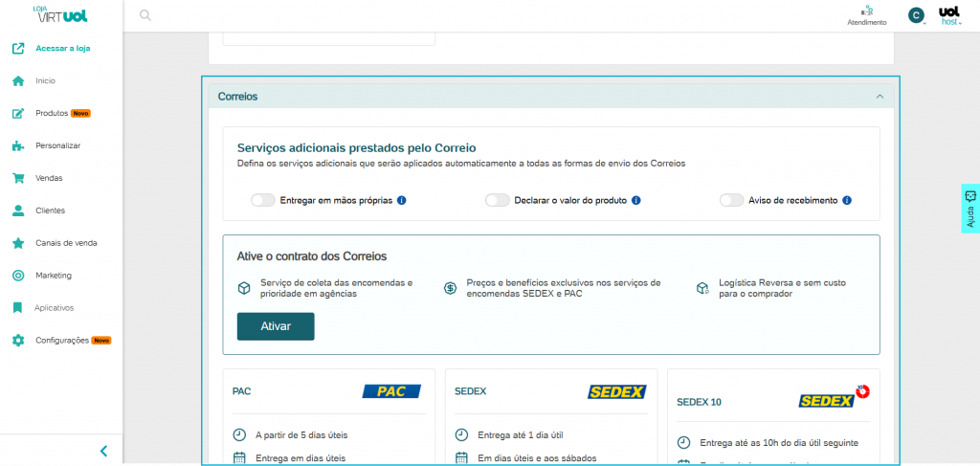This screenshot has width=980, height=466.
Task: Click the Marketing target icon
Action: pyautogui.click(x=17, y=276)
